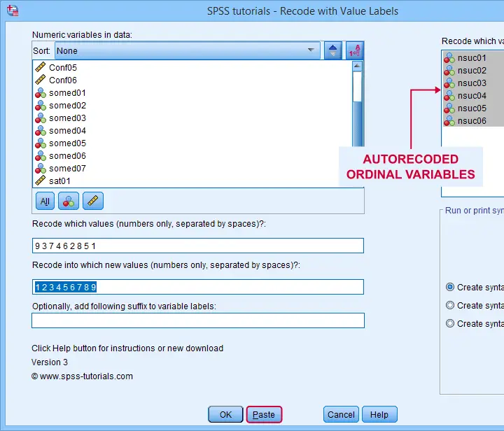Open Help for instructions
504x431 pixels.
point(379,415)
